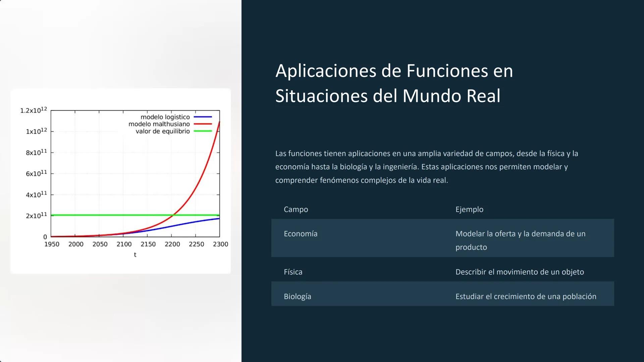Click the t axis label below the chart
Viewport: 644px width, 362px height.
(x=135, y=254)
